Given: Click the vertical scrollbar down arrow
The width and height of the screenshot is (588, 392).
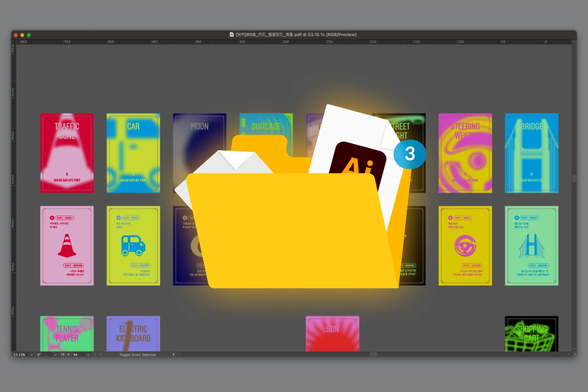Looking at the screenshot, I should [574, 349].
